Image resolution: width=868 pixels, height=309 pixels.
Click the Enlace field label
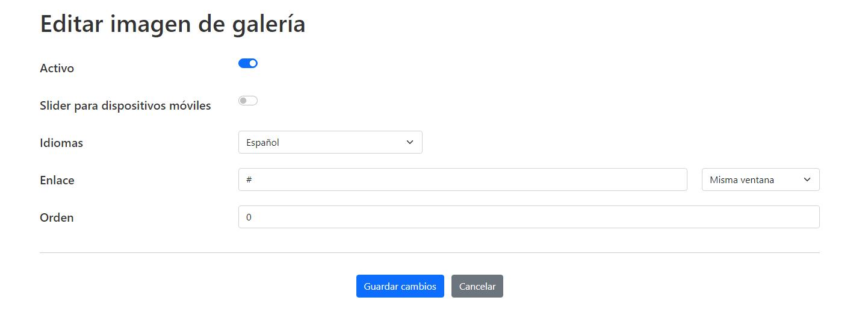57,180
